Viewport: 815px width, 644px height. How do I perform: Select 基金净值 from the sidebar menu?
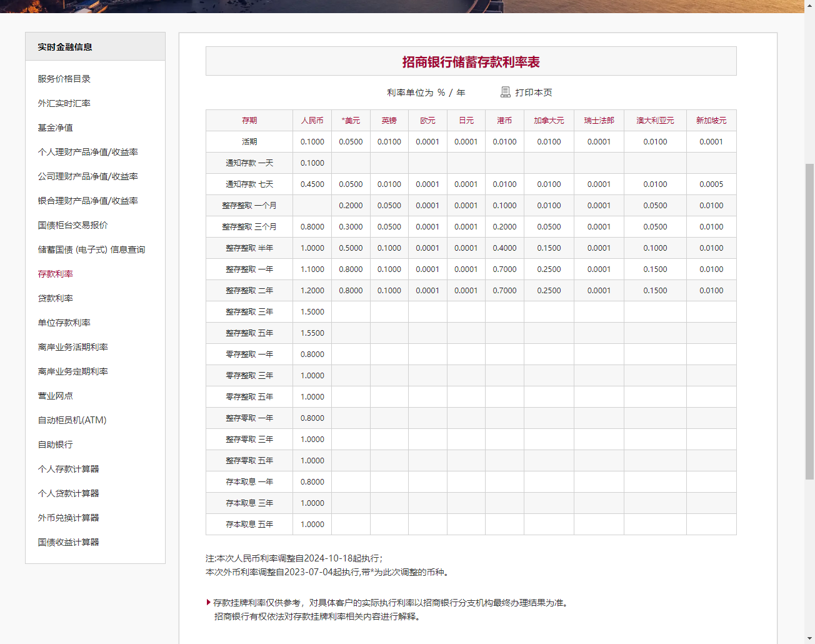point(55,128)
